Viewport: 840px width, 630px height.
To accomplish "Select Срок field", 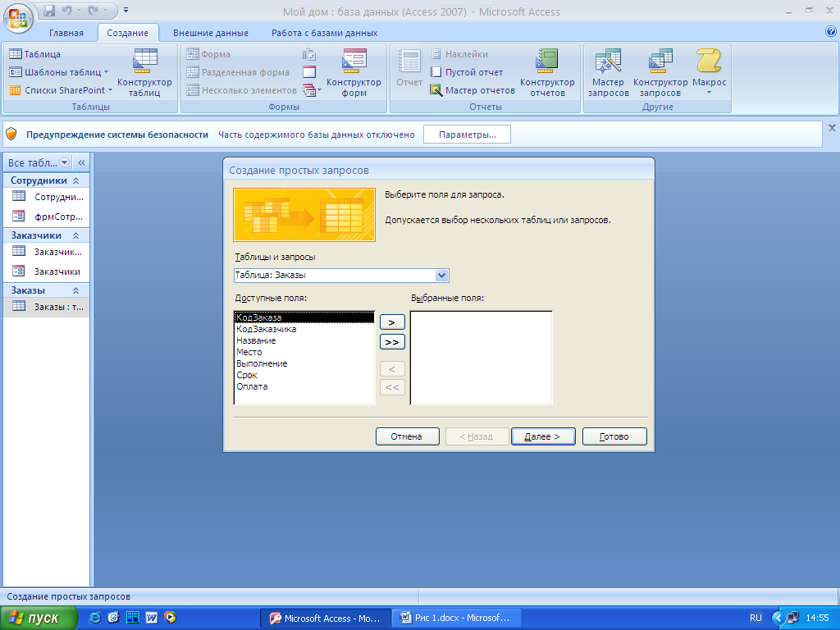I will 304,375.
